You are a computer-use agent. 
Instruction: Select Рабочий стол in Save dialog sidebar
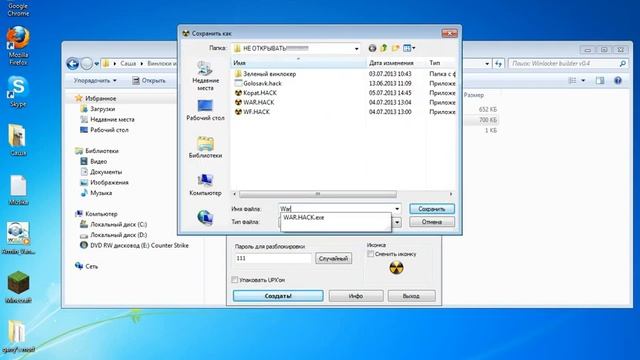205,110
